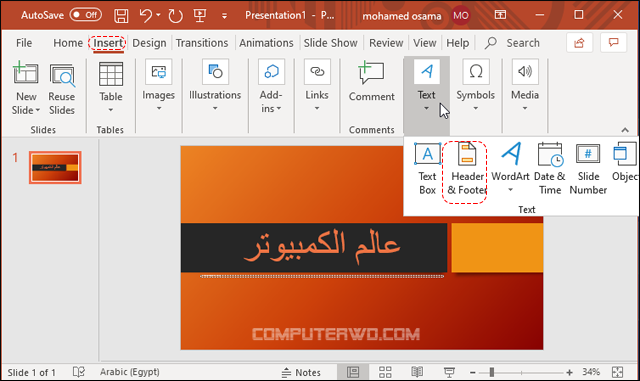Viewport: 640px width, 381px height.
Task: Insert a new Comment
Action: 371,82
